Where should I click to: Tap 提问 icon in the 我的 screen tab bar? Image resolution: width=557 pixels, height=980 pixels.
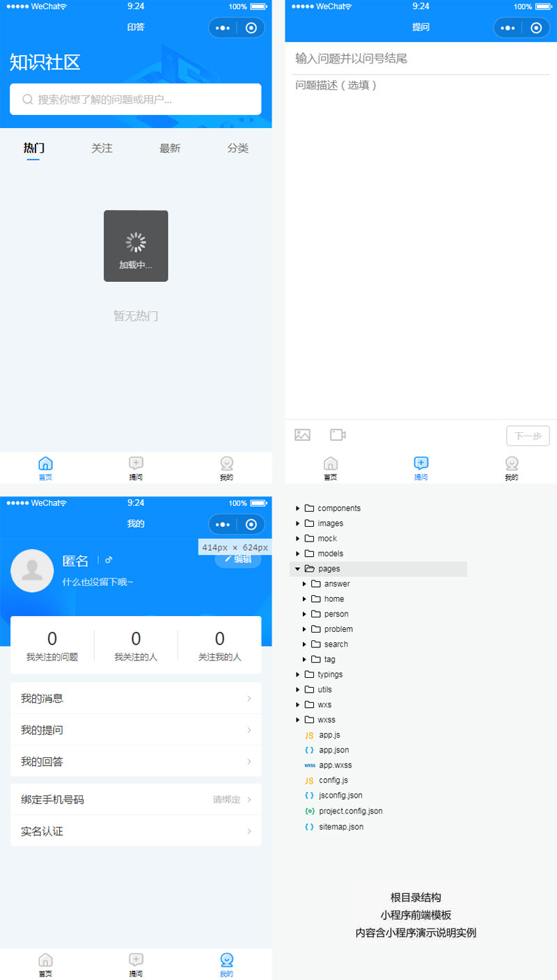136,959
